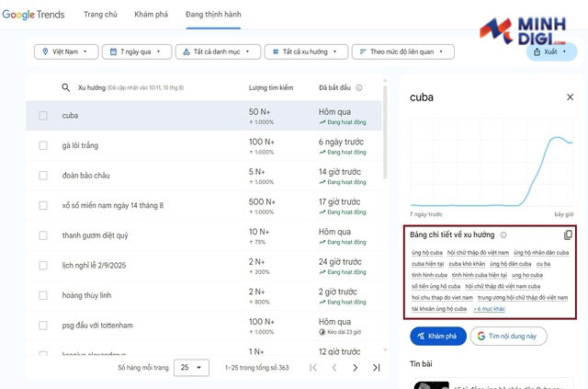The height and width of the screenshot is (389, 588).
Task: Open the Việt Nam location dropdown
Action: click(66, 51)
